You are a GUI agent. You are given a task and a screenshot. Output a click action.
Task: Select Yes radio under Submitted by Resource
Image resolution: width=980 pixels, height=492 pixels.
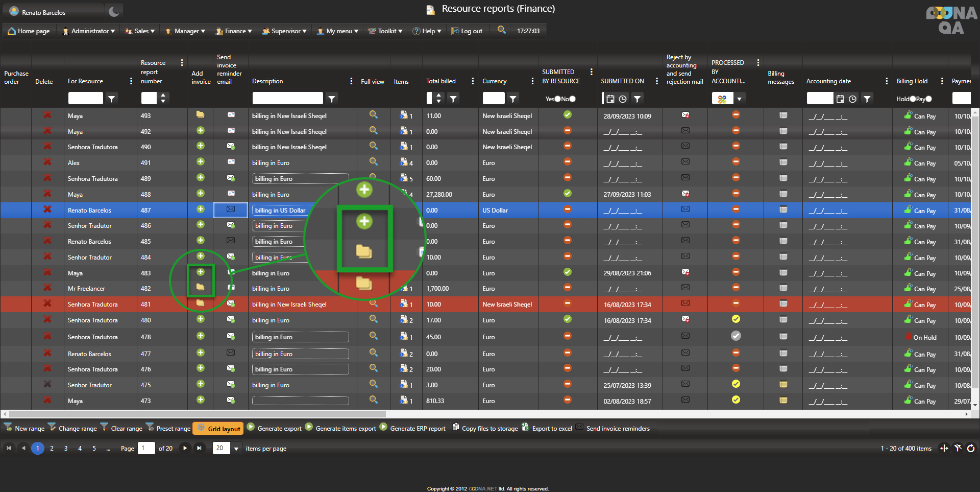click(557, 99)
